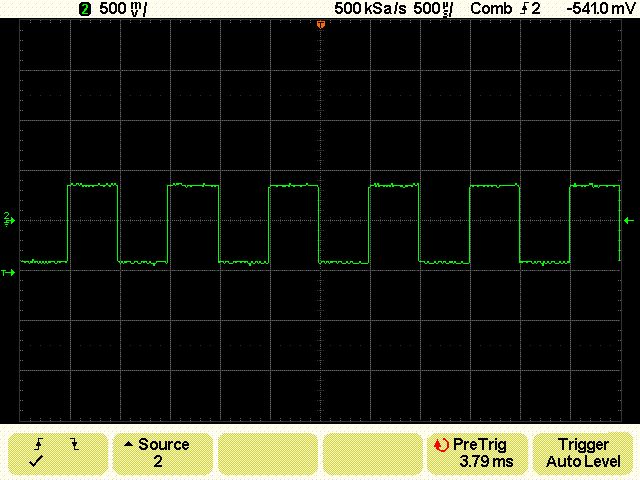Click the channel 2 badge in header
640x480 pixels.
[x=85, y=9]
